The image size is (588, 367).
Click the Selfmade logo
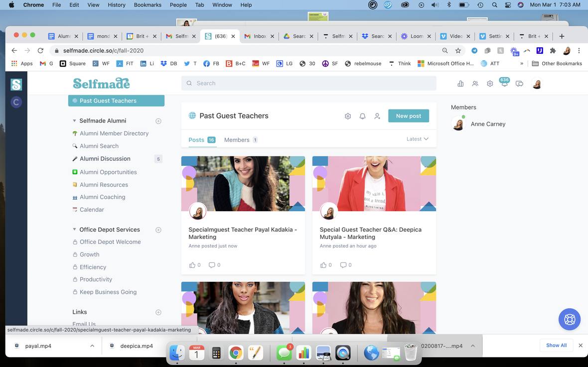[x=101, y=83]
